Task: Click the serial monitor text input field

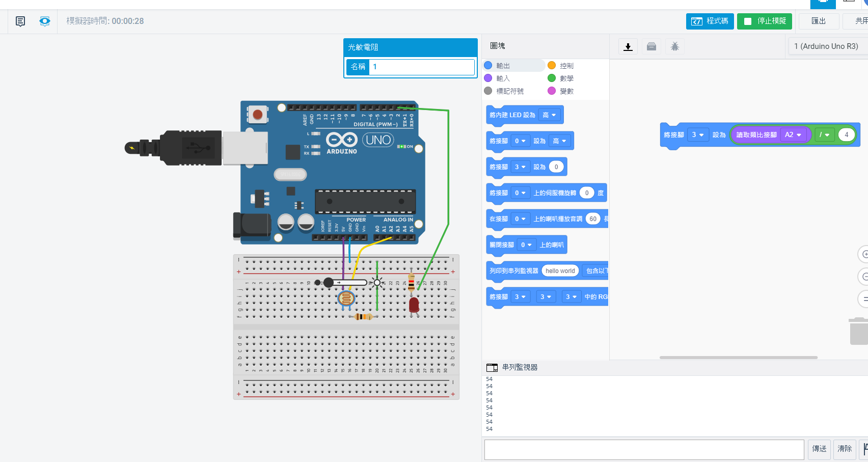Action: point(644,450)
